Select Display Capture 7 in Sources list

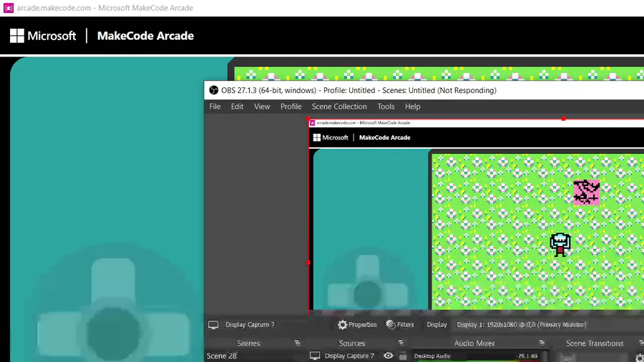click(x=349, y=356)
